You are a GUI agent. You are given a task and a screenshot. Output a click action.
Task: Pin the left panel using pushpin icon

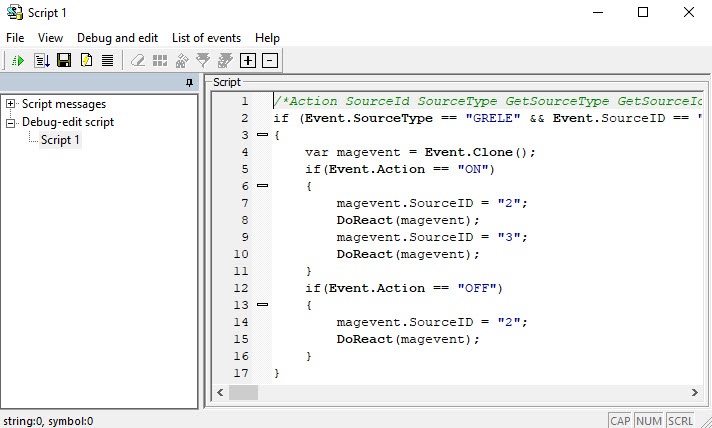190,84
